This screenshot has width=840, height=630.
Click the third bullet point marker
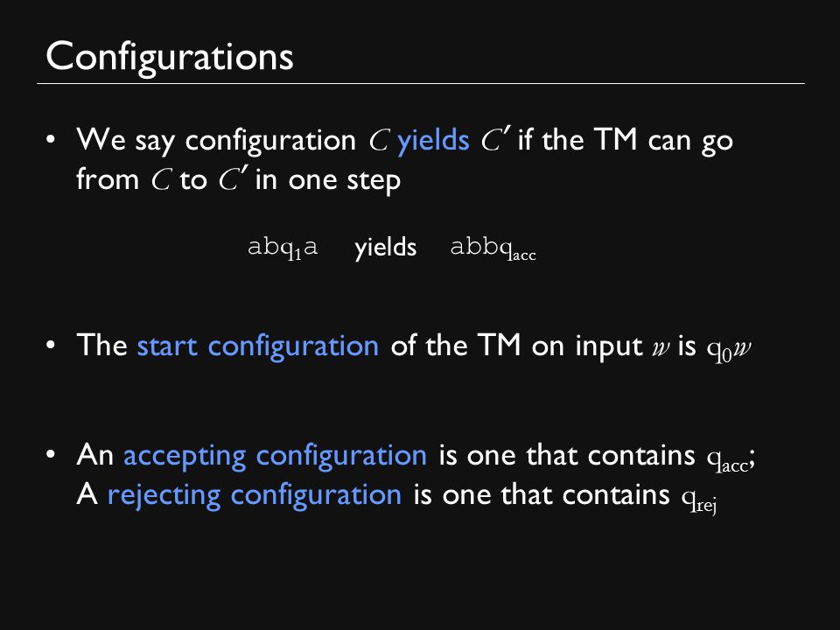point(51,455)
